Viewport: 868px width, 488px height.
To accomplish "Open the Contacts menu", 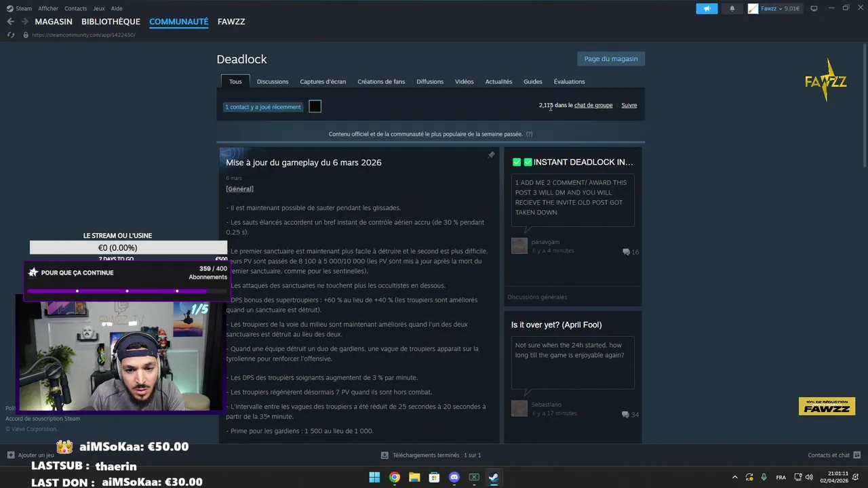I will pyautogui.click(x=75, y=8).
